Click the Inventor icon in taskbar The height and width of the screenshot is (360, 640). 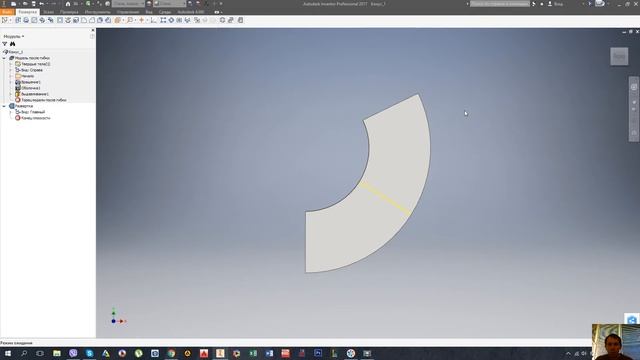click(220, 353)
